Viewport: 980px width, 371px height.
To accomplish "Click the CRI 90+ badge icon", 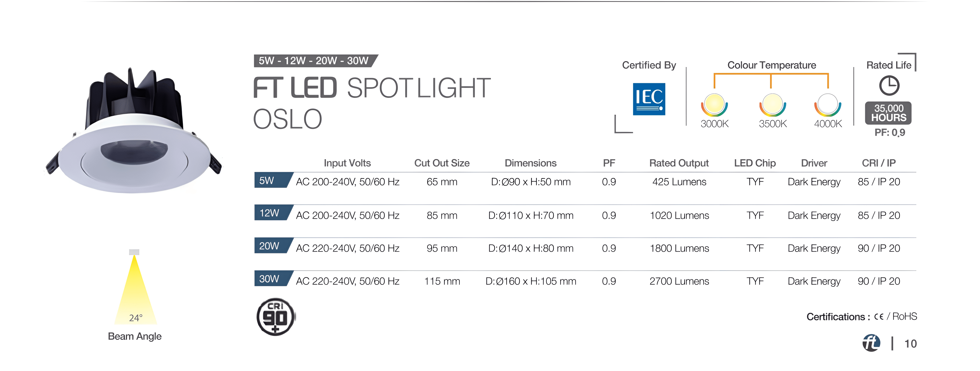I will pos(276,317).
